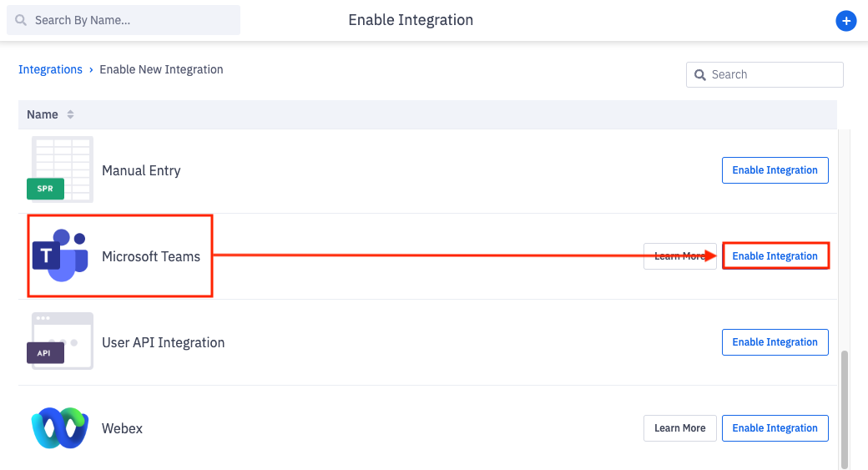Screen dimensions: 868x470
Task: Click the magnifier icon in the table search box
Action: point(699,75)
